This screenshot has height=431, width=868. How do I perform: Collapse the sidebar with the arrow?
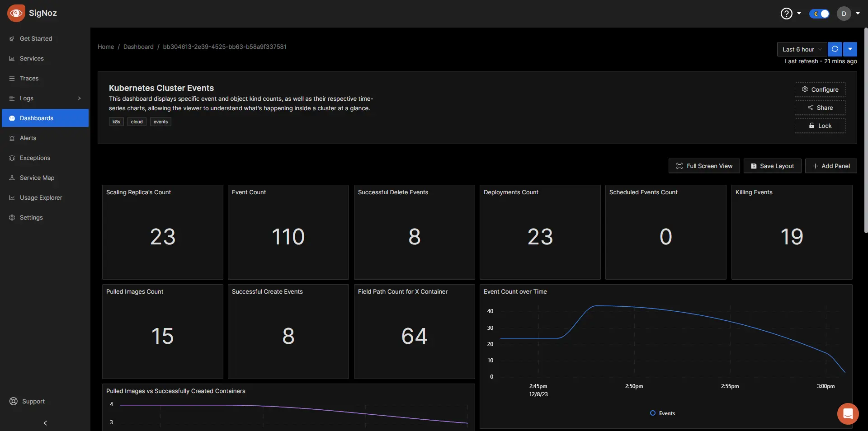45,423
